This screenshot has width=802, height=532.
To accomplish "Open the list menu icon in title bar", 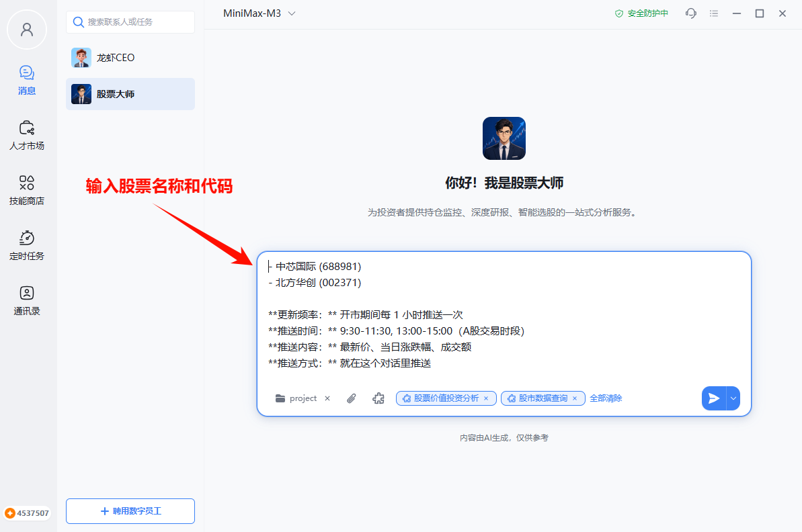I will click(x=714, y=13).
